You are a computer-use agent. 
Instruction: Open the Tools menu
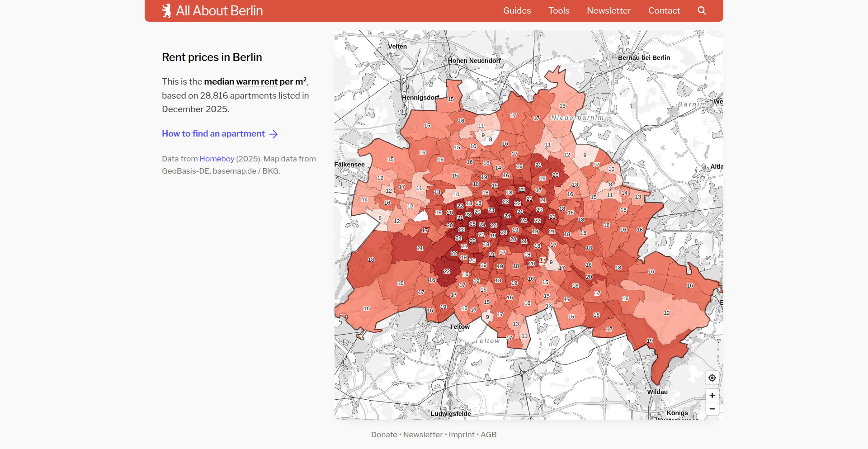(x=559, y=10)
